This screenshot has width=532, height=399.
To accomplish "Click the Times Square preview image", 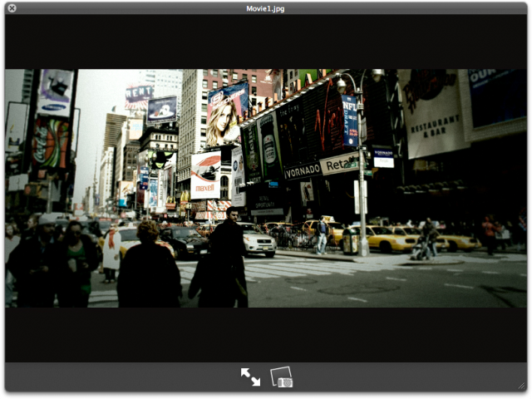I will pyautogui.click(x=266, y=189).
